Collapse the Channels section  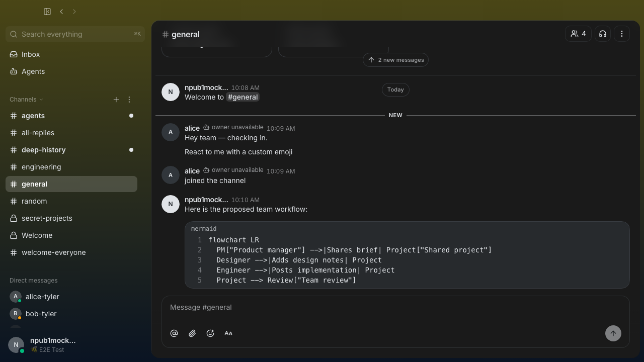(26, 100)
